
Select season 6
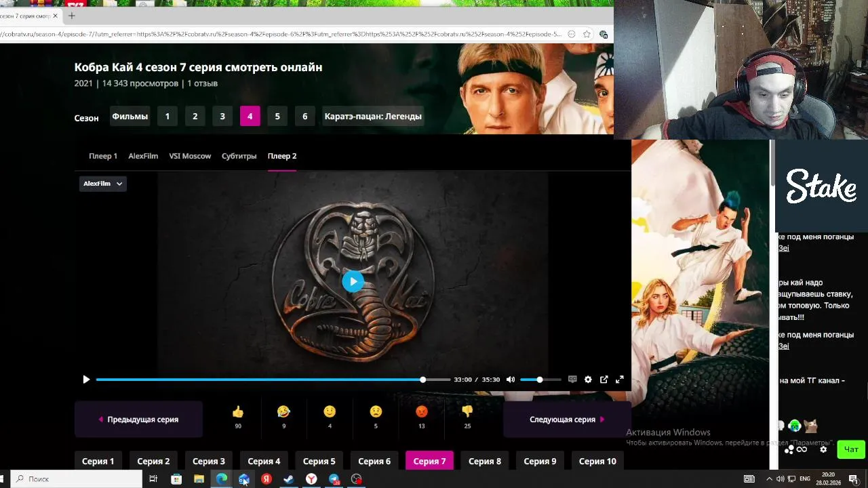(x=304, y=116)
